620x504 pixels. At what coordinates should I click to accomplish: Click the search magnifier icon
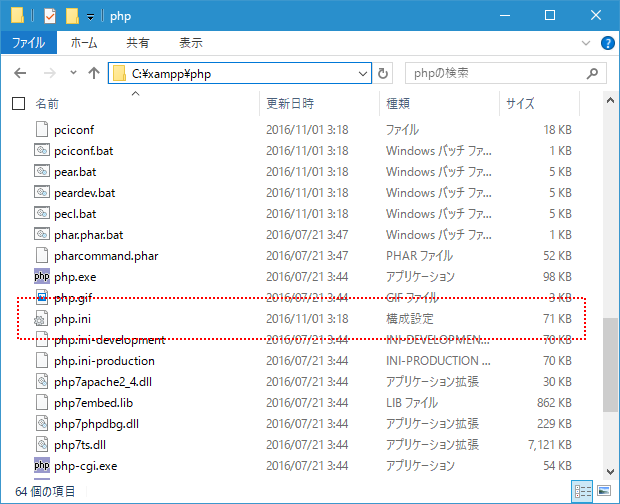click(x=592, y=73)
